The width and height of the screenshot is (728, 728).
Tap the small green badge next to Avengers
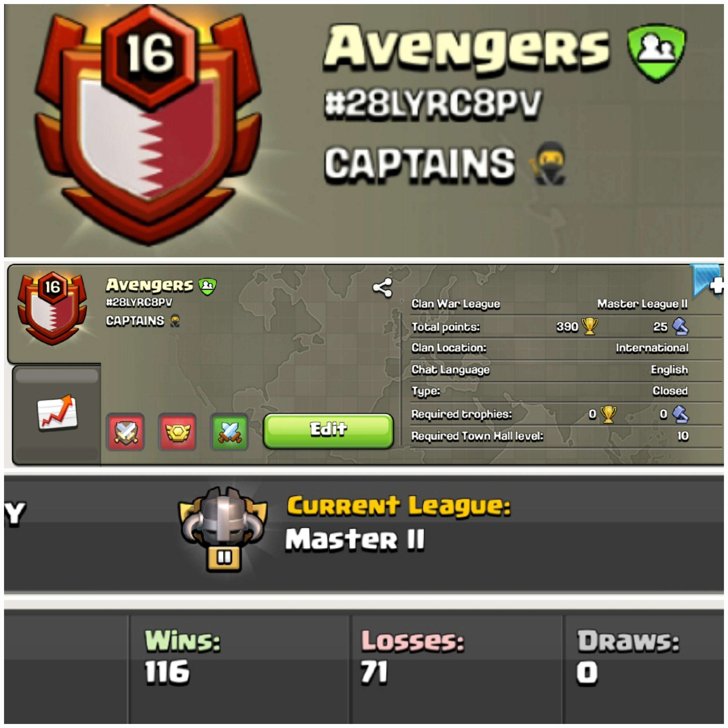pyautogui.click(x=208, y=286)
